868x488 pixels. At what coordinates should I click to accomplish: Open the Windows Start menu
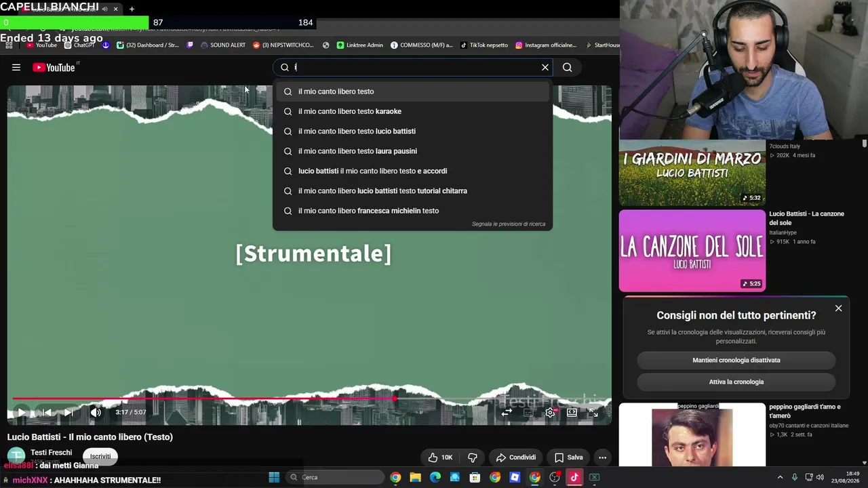tap(274, 477)
